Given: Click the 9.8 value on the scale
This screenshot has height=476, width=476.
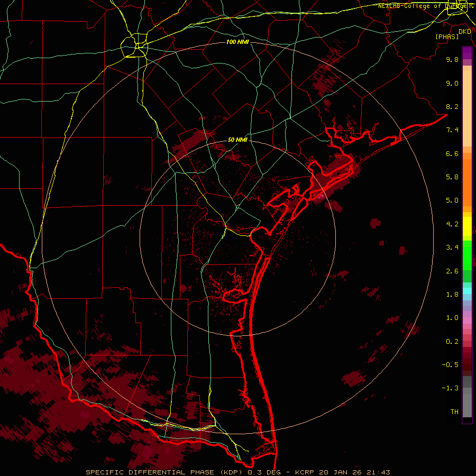Looking at the screenshot, I should 452,59.
